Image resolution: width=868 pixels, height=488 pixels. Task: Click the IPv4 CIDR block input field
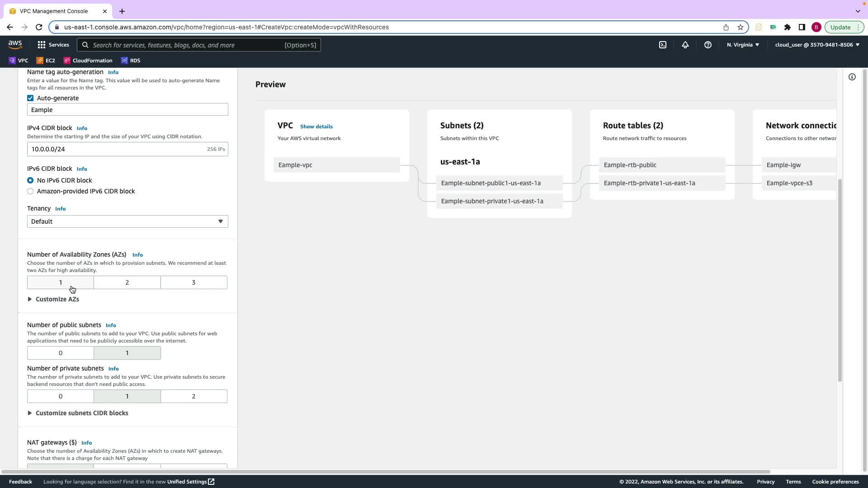pos(115,149)
